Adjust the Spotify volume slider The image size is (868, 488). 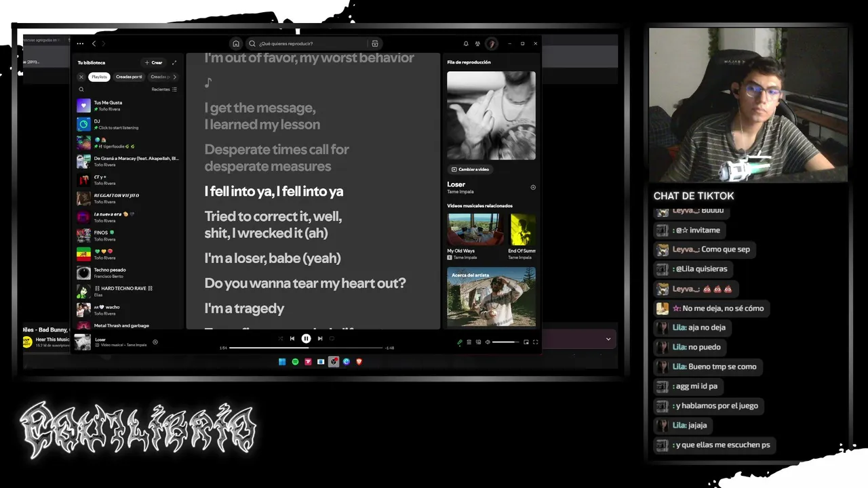(506, 342)
